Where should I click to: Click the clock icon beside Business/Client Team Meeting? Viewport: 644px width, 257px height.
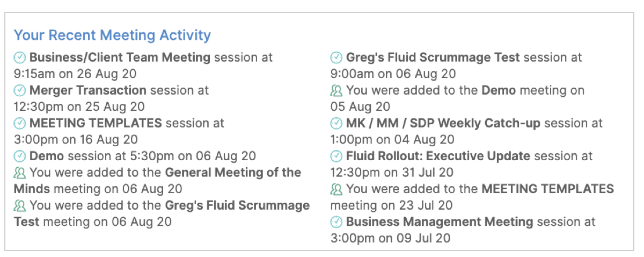20,58
